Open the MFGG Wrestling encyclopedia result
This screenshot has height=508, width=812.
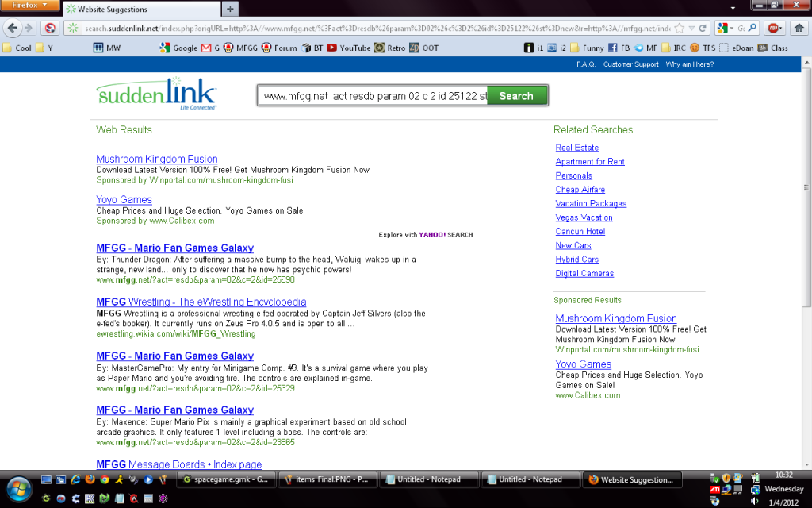click(x=201, y=302)
